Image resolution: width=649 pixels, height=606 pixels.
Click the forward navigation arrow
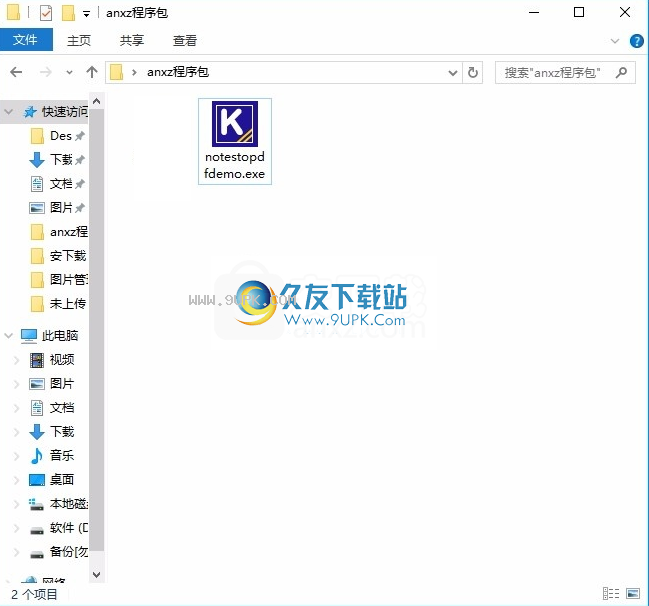pyautogui.click(x=46, y=72)
